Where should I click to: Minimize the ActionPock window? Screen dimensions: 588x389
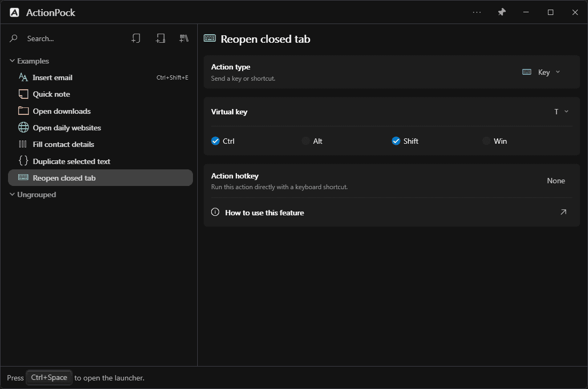point(526,12)
